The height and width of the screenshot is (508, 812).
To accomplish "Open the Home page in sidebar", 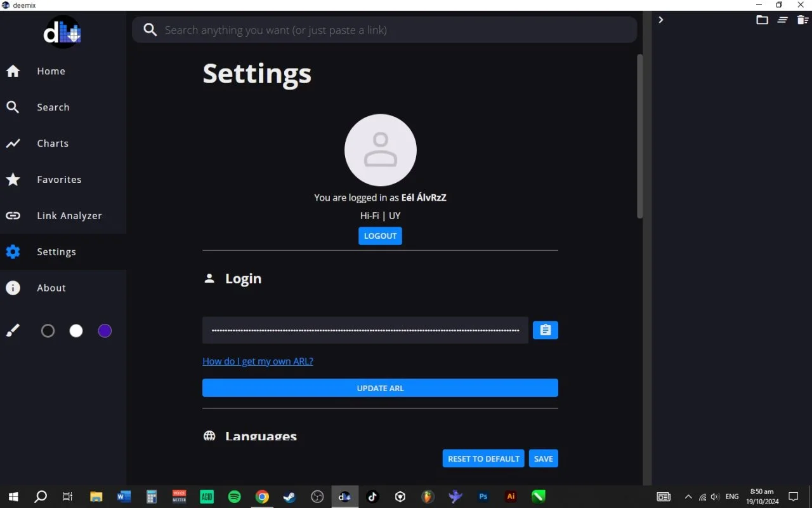I will pos(63,71).
